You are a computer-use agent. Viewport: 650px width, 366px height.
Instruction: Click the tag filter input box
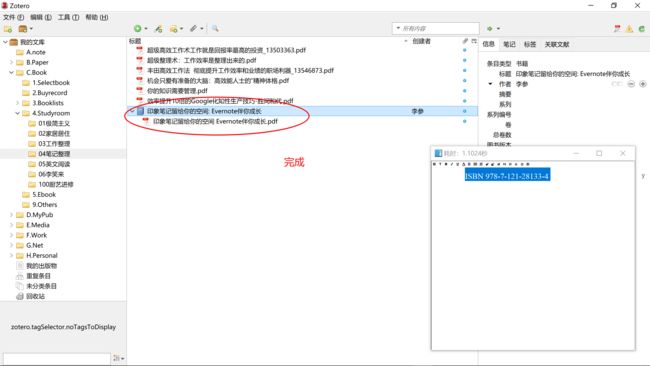click(57, 358)
